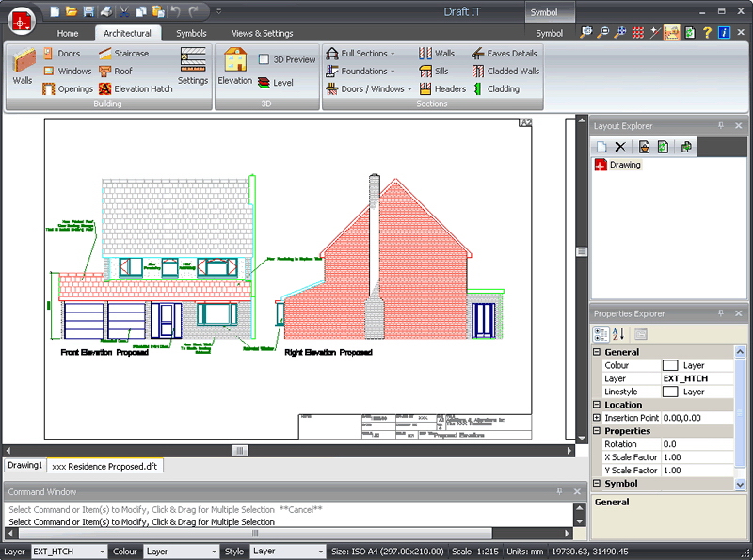
Task: Enable the 3D Preview checkbox
Action: 264,59
